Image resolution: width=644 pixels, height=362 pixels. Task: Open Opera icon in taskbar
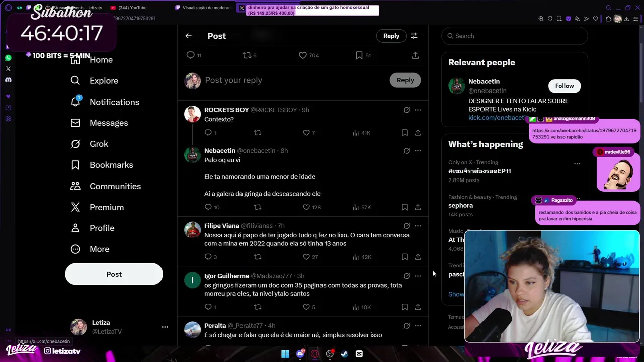click(315, 354)
